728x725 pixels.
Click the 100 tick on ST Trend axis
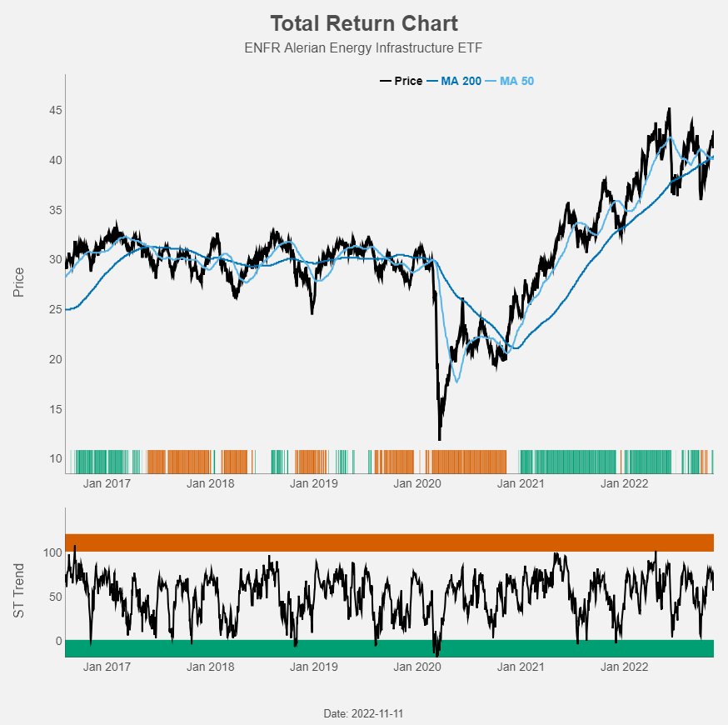pyautogui.click(x=52, y=552)
